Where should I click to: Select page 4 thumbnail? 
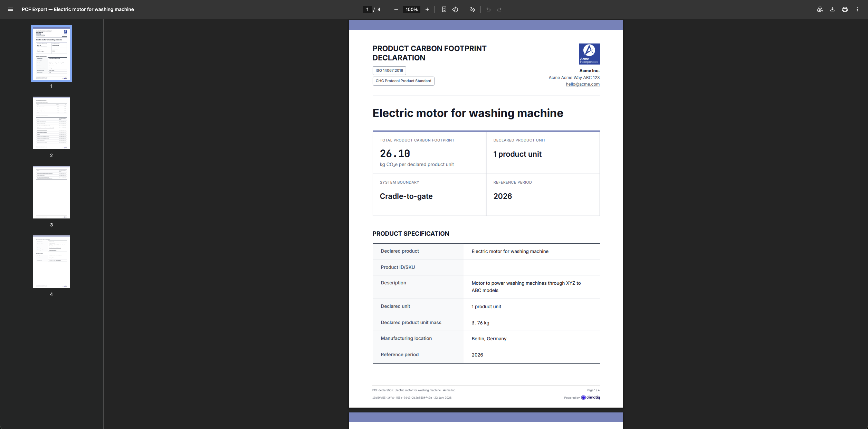click(51, 262)
